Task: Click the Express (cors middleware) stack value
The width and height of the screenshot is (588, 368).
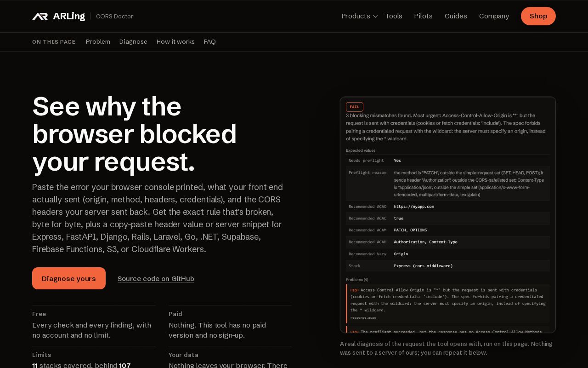Action: pos(423,266)
